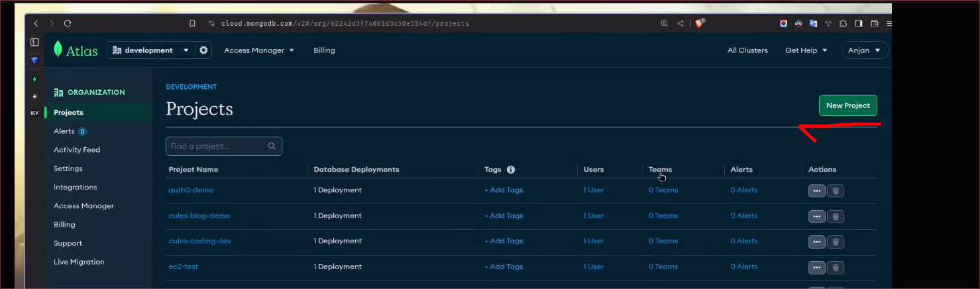Open Access Manager in the sidebar

(83, 205)
